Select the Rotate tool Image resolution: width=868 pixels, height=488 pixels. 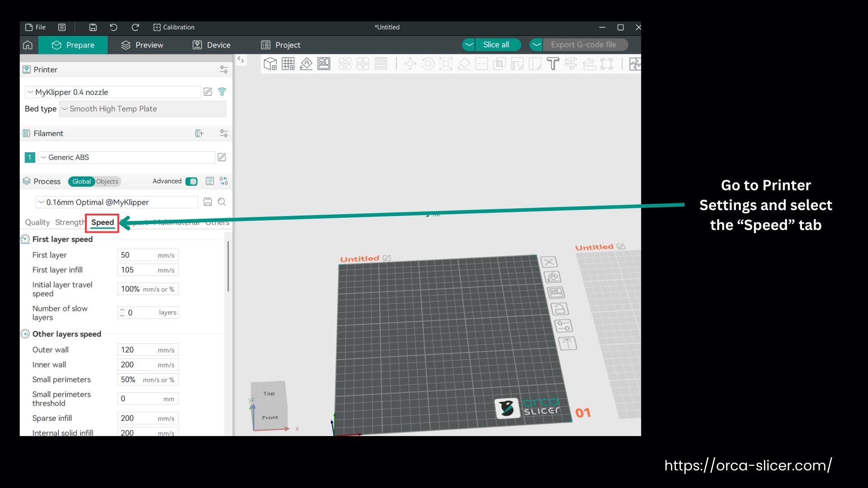(x=428, y=64)
